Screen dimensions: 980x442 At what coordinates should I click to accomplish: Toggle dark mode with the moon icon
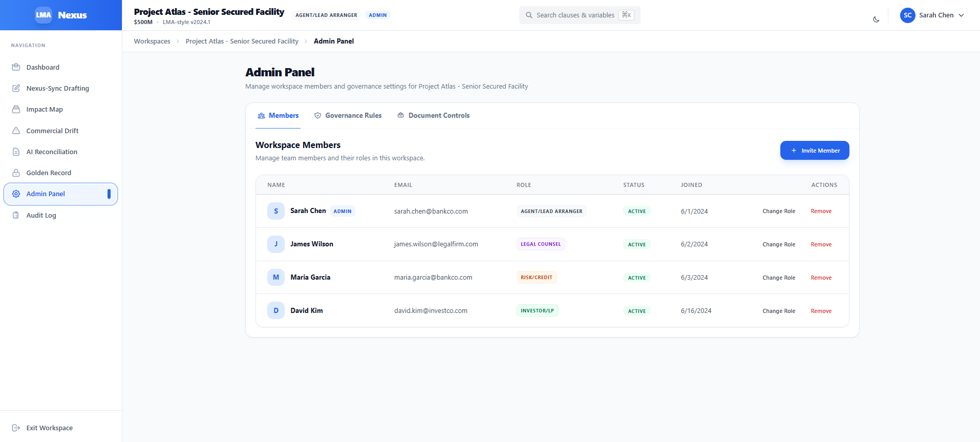pyautogui.click(x=876, y=19)
